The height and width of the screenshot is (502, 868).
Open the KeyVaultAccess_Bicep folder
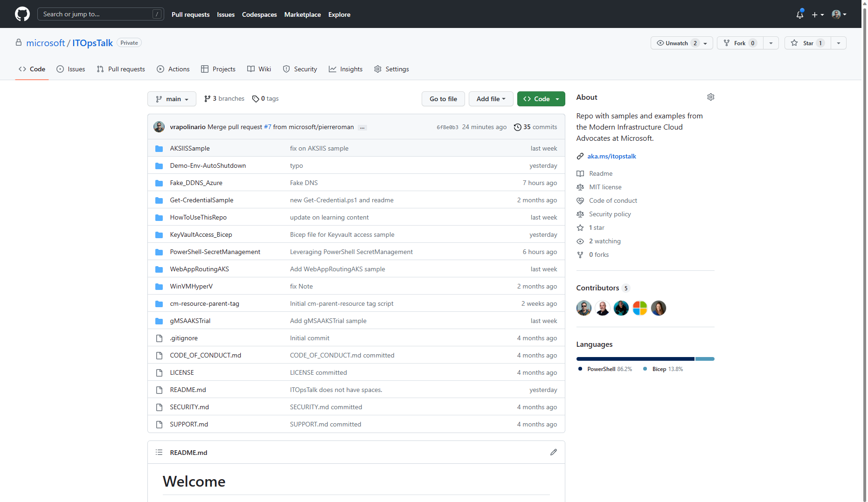(201, 234)
